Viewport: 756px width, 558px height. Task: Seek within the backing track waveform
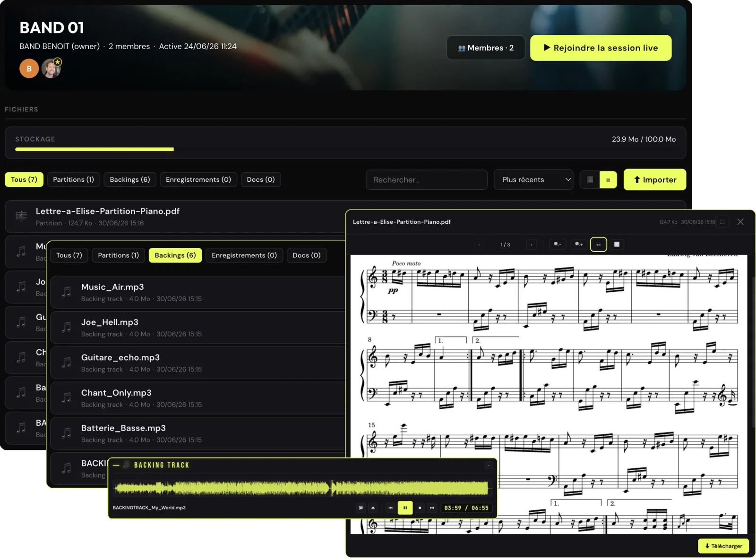(x=302, y=488)
